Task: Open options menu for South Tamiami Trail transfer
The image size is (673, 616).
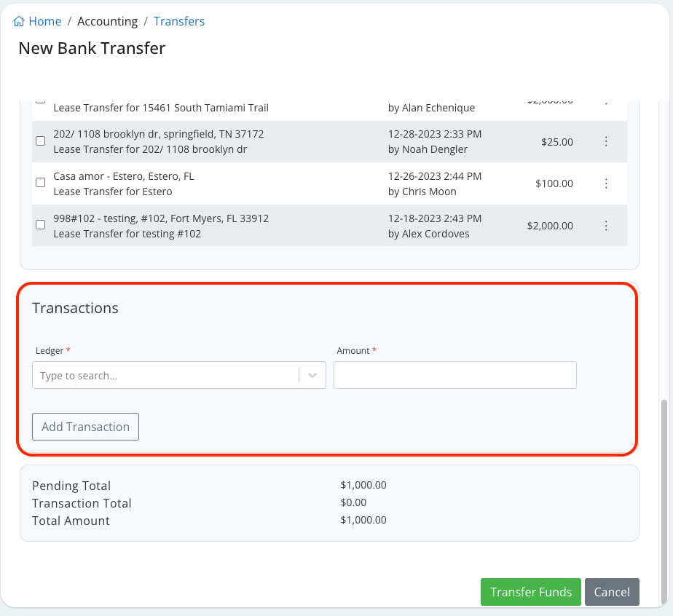Action: coord(606,101)
